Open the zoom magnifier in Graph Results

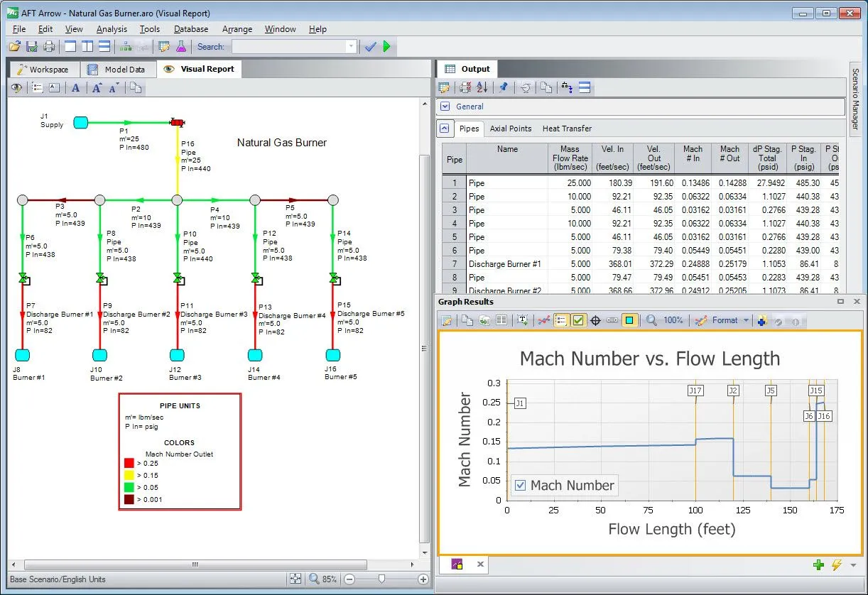652,320
